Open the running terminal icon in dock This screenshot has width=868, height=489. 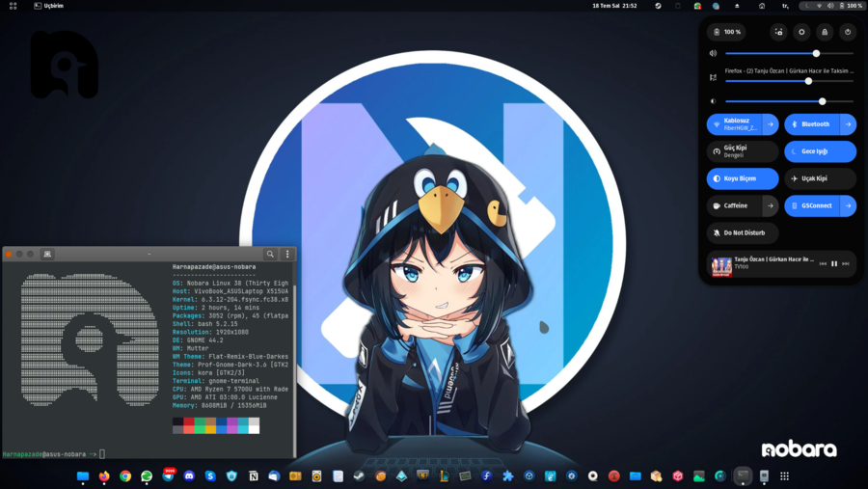(x=743, y=475)
